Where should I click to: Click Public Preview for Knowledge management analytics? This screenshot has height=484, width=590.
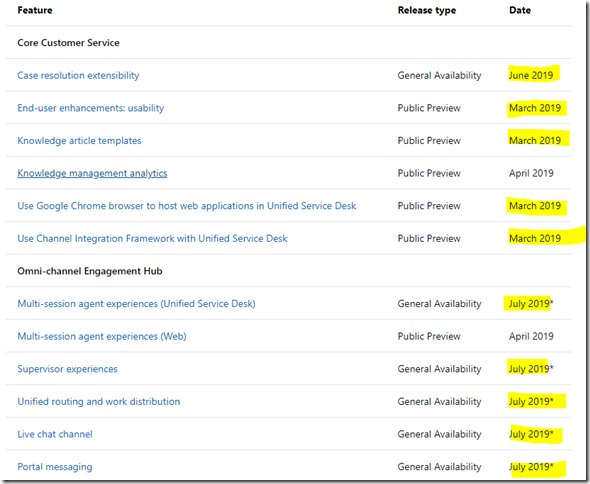[x=429, y=173]
